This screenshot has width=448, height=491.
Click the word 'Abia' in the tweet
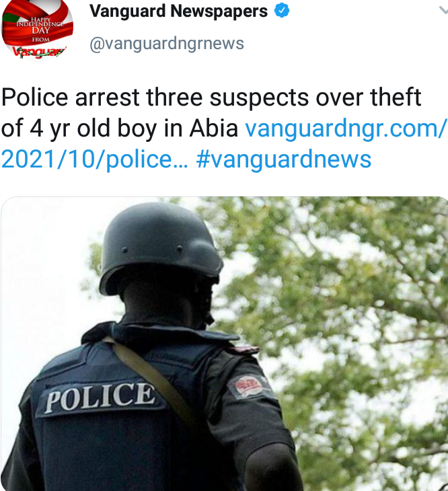point(214,128)
